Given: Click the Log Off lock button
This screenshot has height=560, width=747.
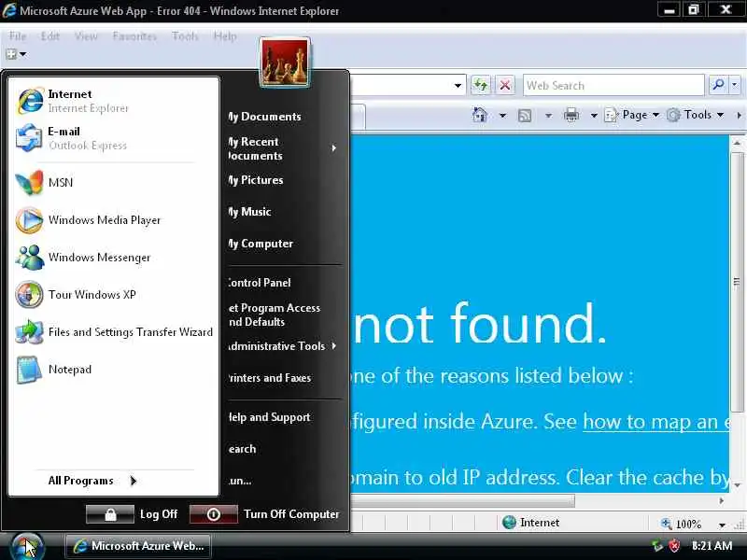Looking at the screenshot, I should click(x=110, y=514).
